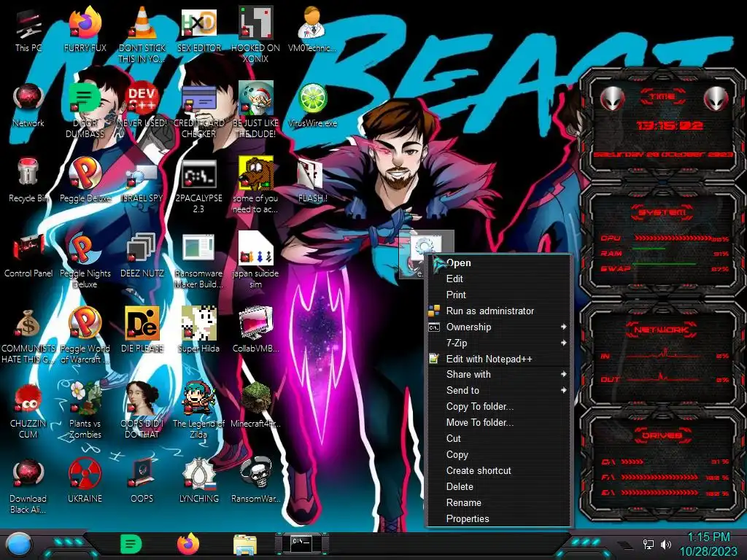Open the green notes app in taskbar

pyautogui.click(x=131, y=544)
